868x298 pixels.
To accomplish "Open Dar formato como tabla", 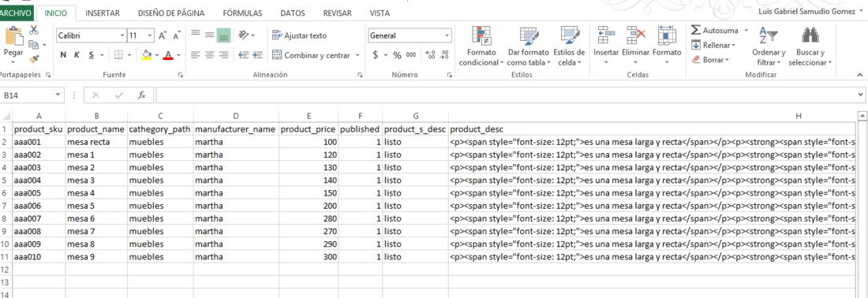I will click(x=529, y=47).
